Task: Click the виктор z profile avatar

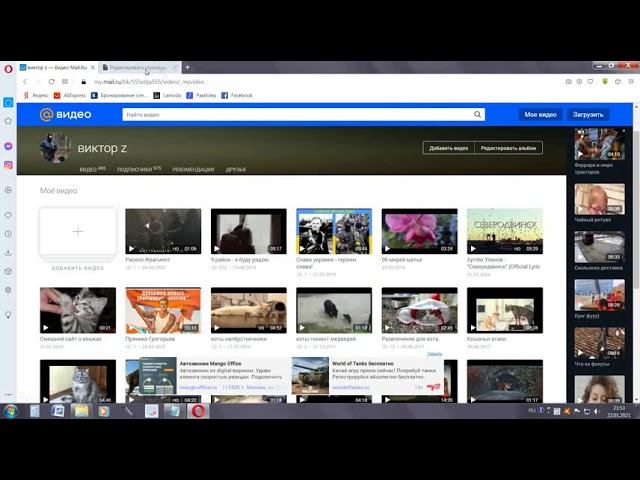Action: 56,148
